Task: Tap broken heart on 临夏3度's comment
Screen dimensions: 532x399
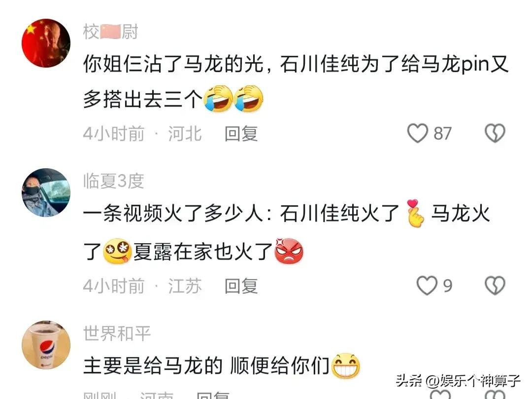Action: [495, 285]
